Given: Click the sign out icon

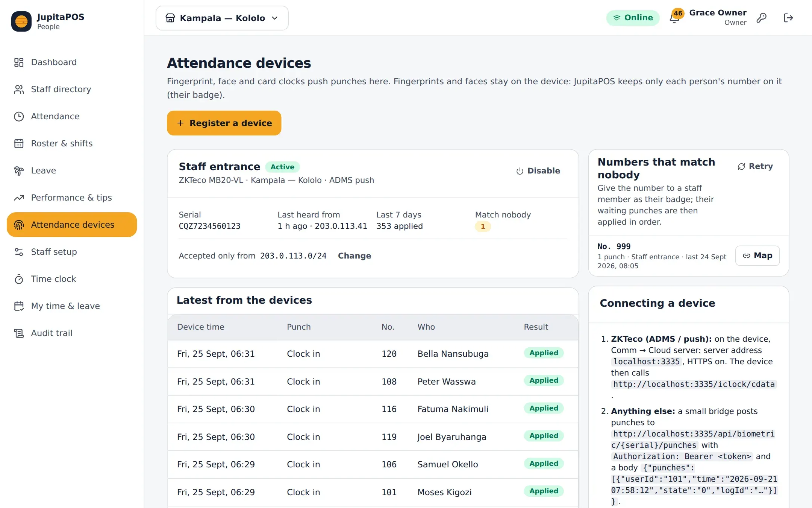Looking at the screenshot, I should [x=788, y=18].
